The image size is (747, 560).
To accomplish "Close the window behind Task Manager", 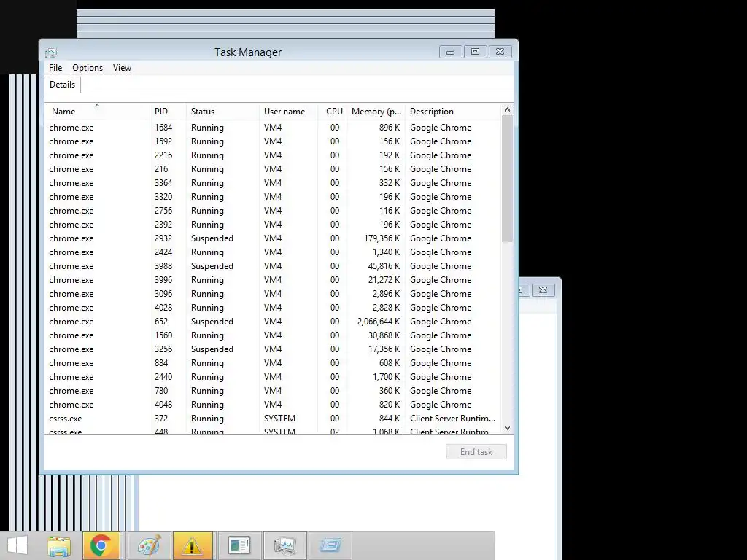I will coord(543,289).
